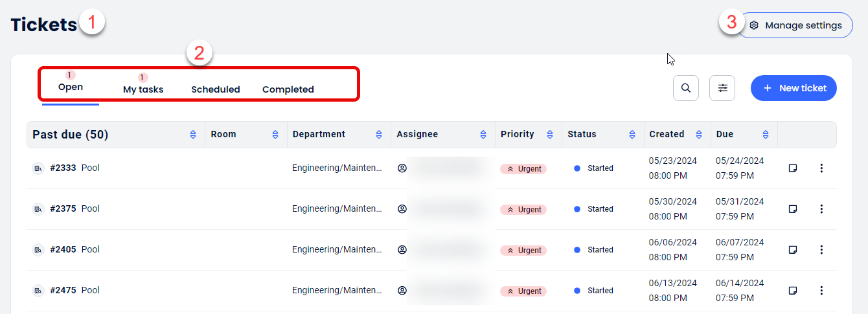Sort tickets by Department column
The width and height of the screenshot is (868, 314).
coord(379,135)
